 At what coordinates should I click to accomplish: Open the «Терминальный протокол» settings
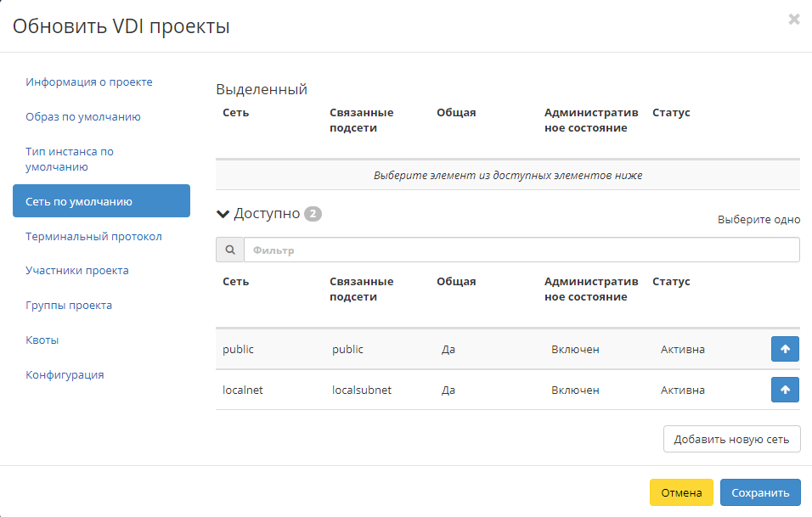pos(93,236)
